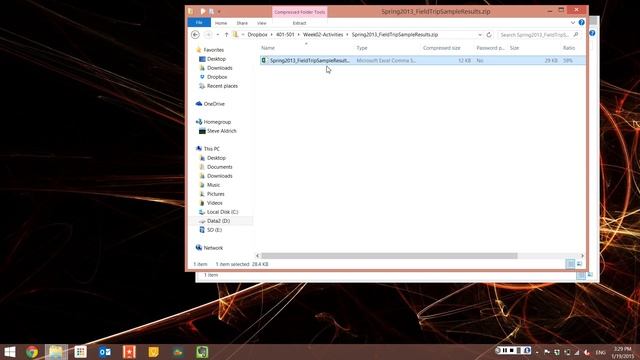Click 401-501 in the address breadcrumb
The height and width of the screenshot is (360, 640).
click(x=285, y=35)
